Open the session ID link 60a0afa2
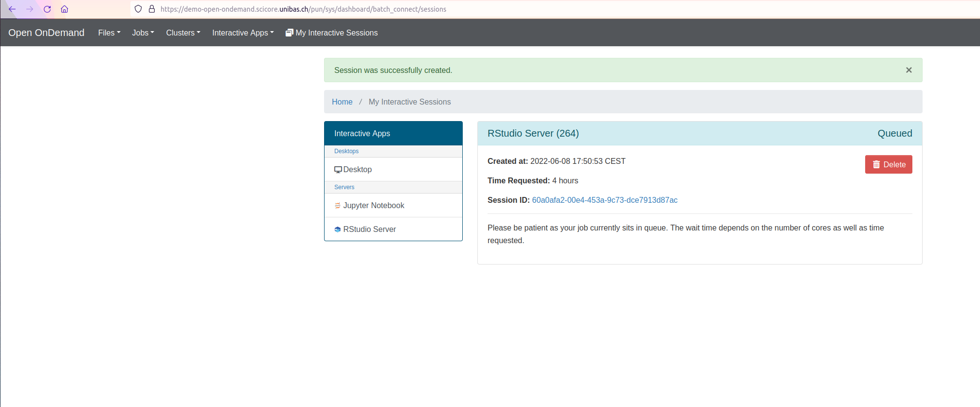 point(605,200)
